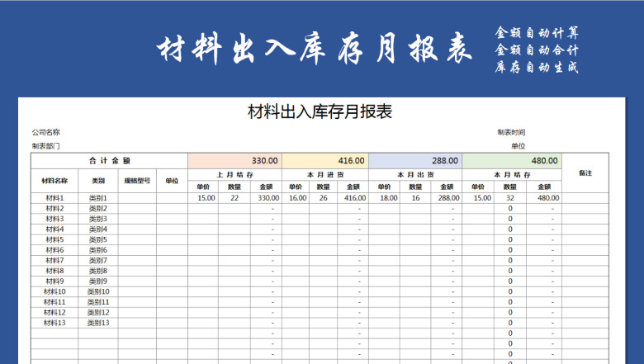The height and width of the screenshot is (364, 644).
Task: Select the 材料10 cell
Action: click(54, 291)
